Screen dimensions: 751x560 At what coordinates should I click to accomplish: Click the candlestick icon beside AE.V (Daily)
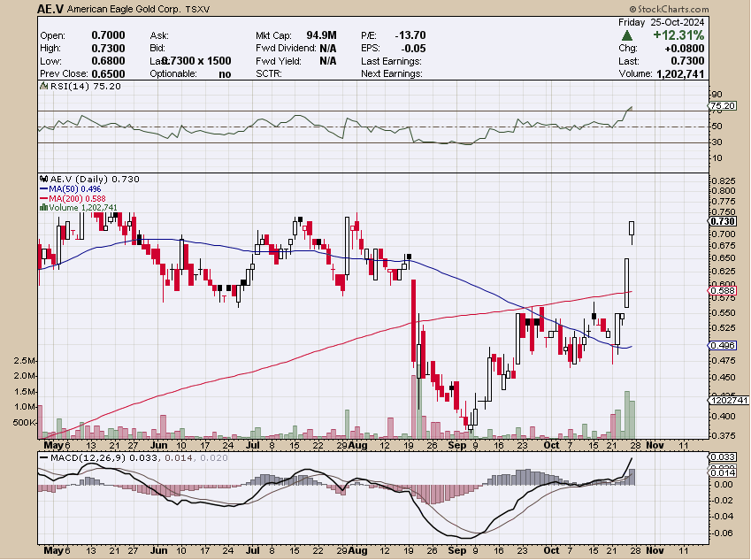pyautogui.click(x=44, y=180)
